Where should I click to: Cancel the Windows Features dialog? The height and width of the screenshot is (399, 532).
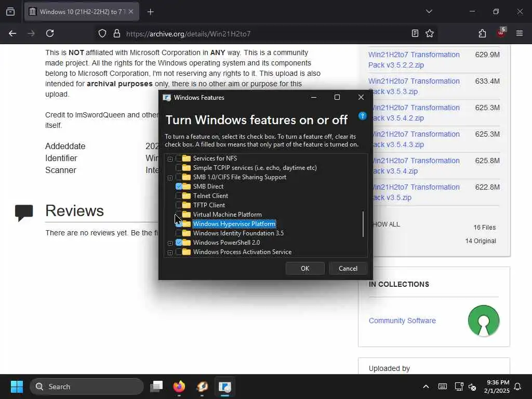[348, 269]
